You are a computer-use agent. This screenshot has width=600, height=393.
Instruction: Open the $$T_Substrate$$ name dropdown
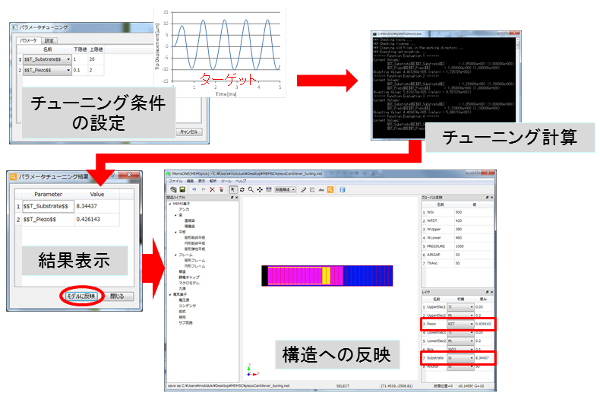pos(47,59)
